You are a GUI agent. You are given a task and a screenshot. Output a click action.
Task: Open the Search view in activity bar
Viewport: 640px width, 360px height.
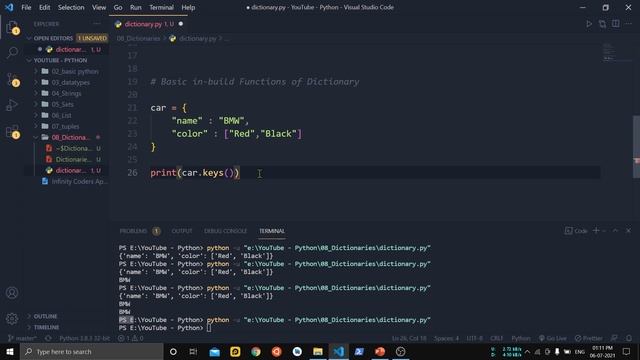click(x=12, y=52)
